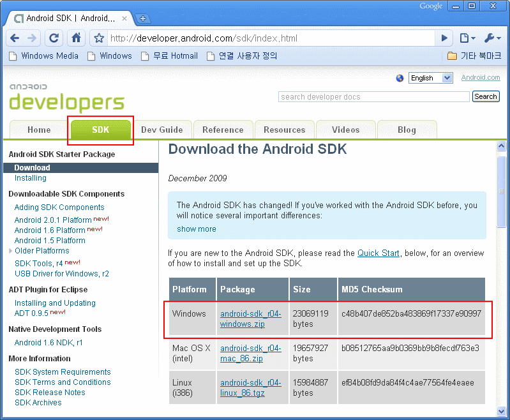Viewport: 510px width, 420px height.
Task: Switch to the Home tab
Action: point(39,130)
